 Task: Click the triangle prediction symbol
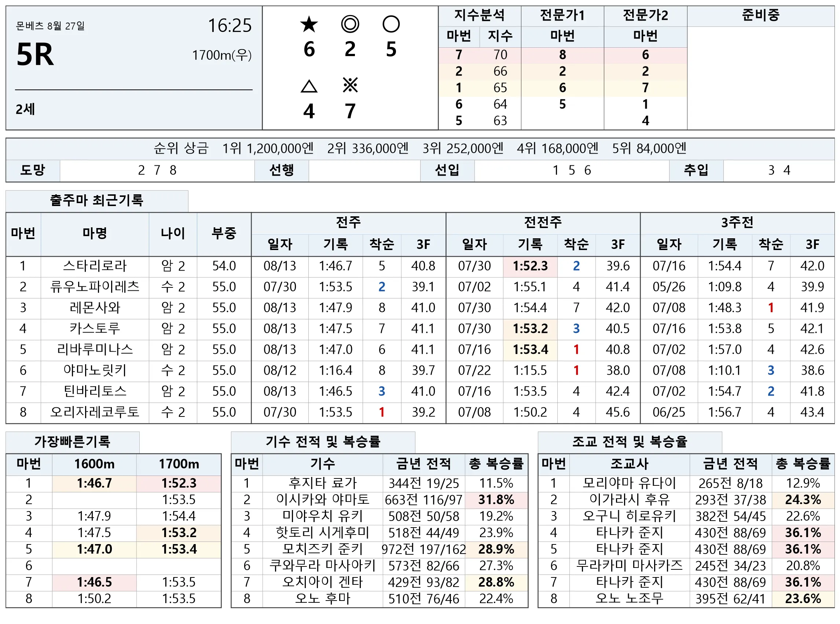(309, 86)
